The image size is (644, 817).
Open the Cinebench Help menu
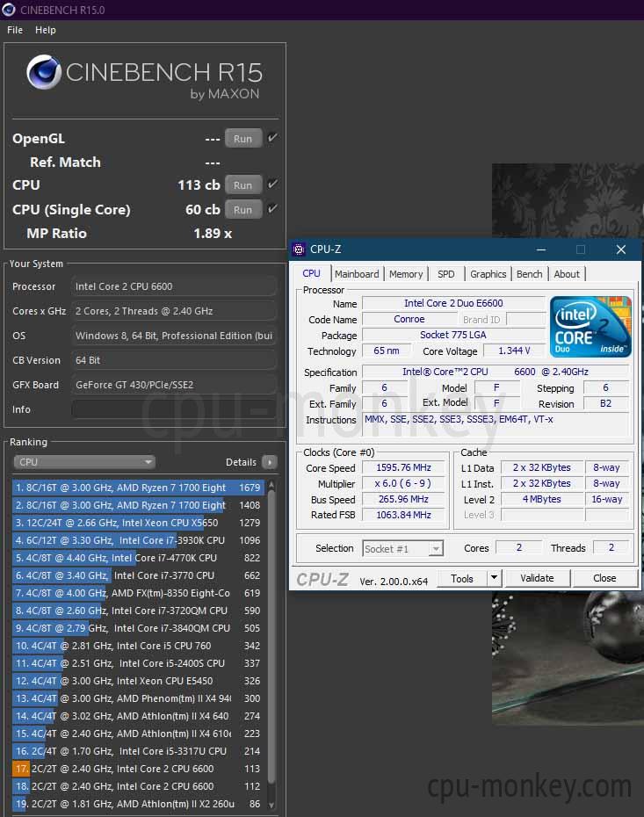click(x=46, y=30)
